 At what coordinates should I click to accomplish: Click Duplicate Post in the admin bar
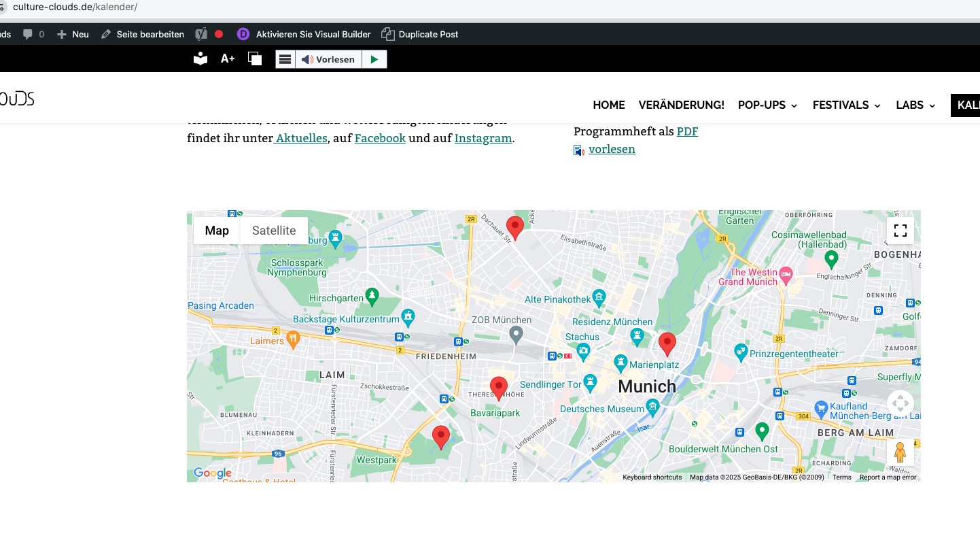point(420,34)
